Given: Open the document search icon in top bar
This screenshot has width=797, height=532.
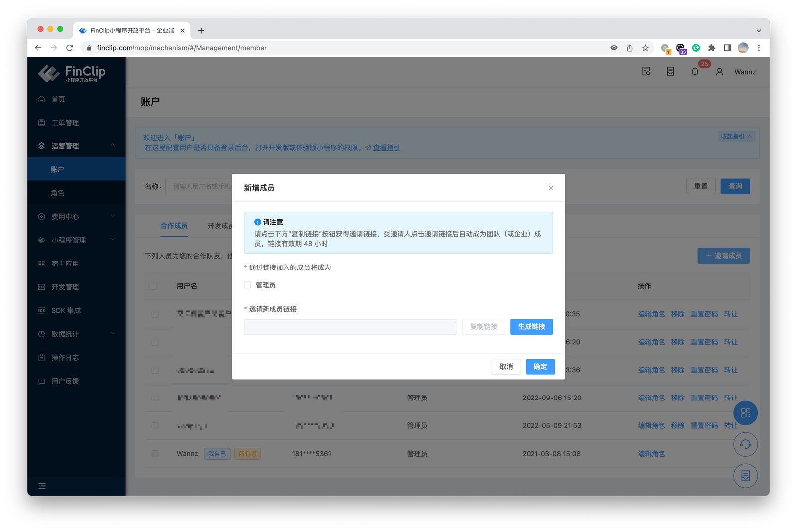Looking at the screenshot, I should (x=646, y=71).
